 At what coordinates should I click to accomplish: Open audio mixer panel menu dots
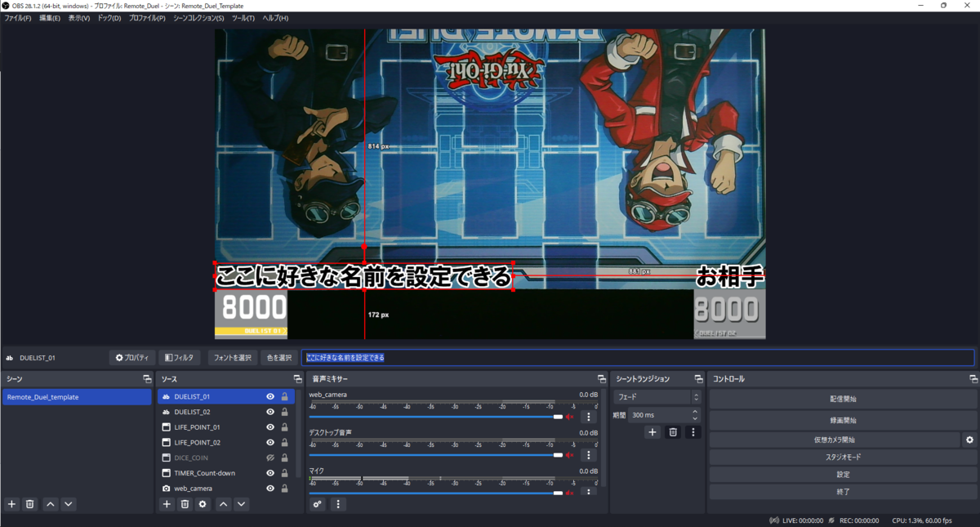(x=338, y=504)
